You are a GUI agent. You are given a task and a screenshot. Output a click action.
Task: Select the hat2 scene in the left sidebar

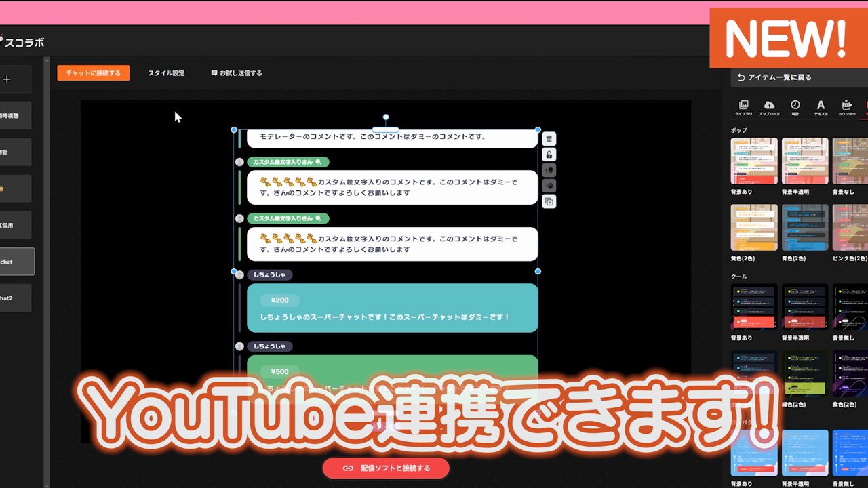[x=15, y=298]
